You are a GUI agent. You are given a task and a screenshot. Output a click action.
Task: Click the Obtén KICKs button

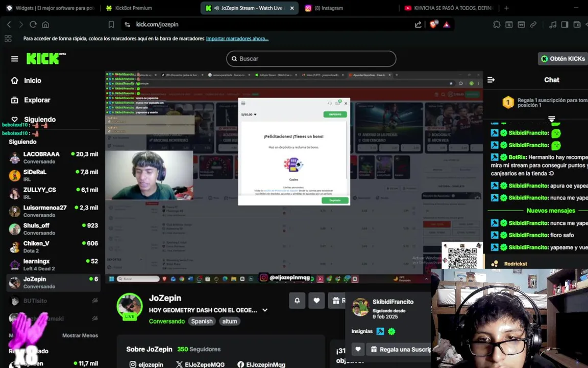(x=563, y=59)
